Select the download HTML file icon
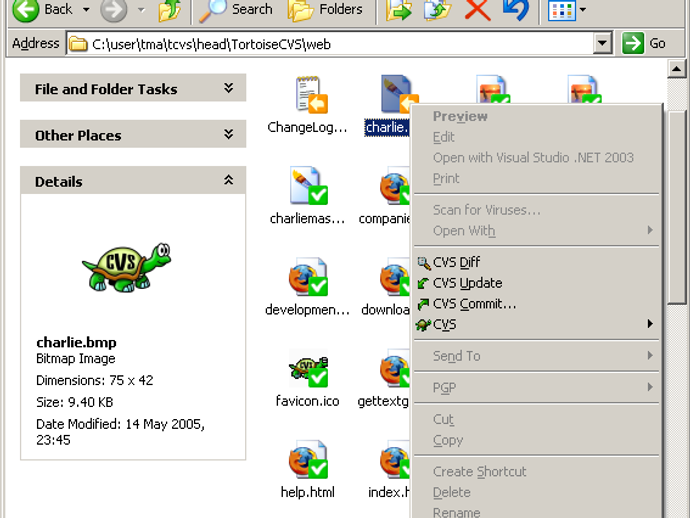This screenshot has width=690, height=518. click(x=395, y=277)
